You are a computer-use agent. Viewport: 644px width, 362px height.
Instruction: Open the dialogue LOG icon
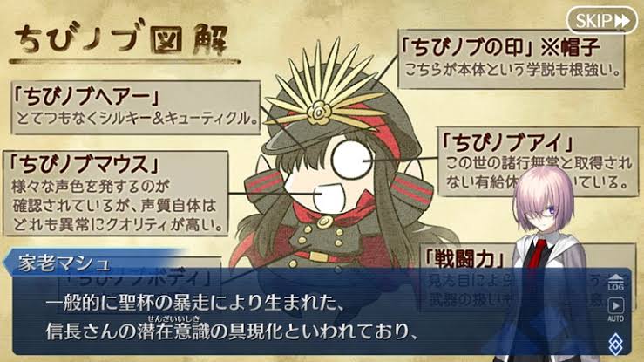pos(615,283)
